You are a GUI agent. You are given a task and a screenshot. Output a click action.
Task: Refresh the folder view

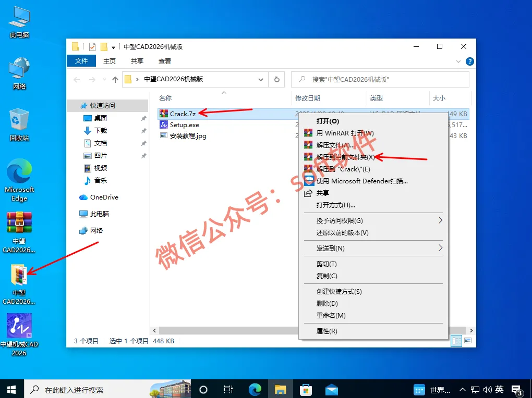tap(277, 80)
